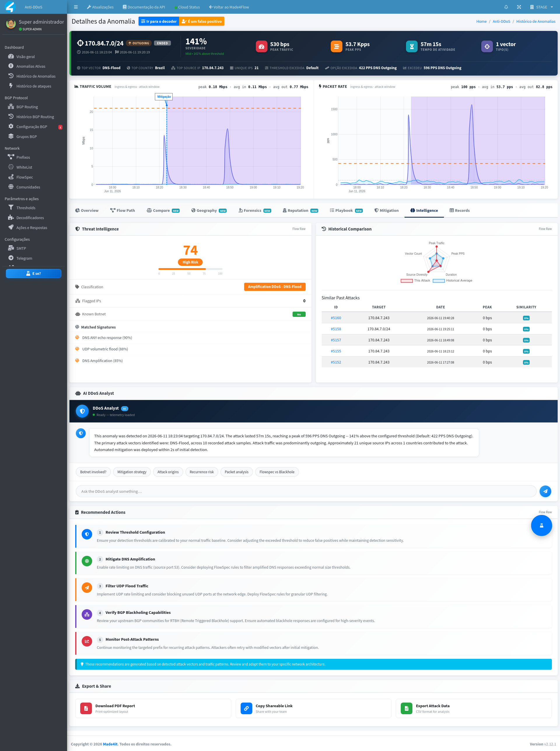The image size is (560, 751).
Task: Switch to the Geography tab
Action: [209, 211]
